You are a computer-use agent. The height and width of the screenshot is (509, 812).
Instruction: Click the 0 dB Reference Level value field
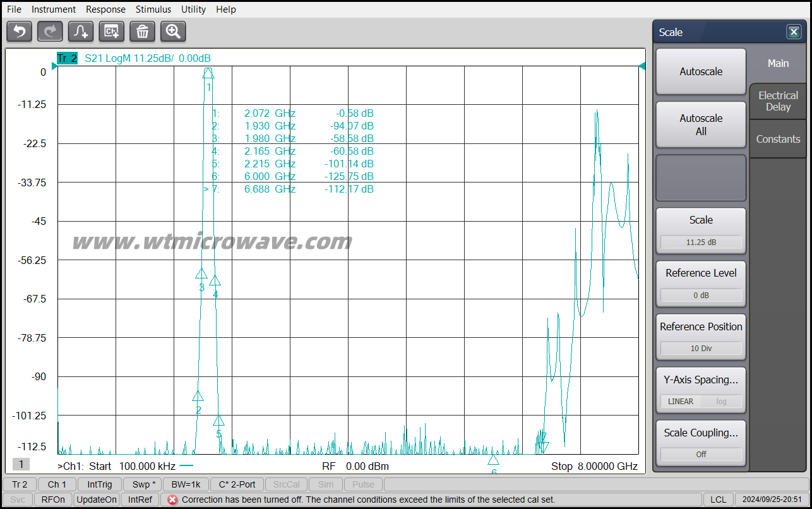tap(701, 294)
